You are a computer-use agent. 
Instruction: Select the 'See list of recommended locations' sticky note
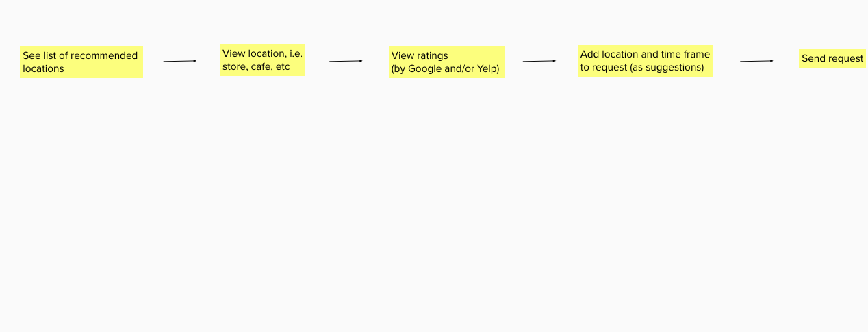click(81, 62)
